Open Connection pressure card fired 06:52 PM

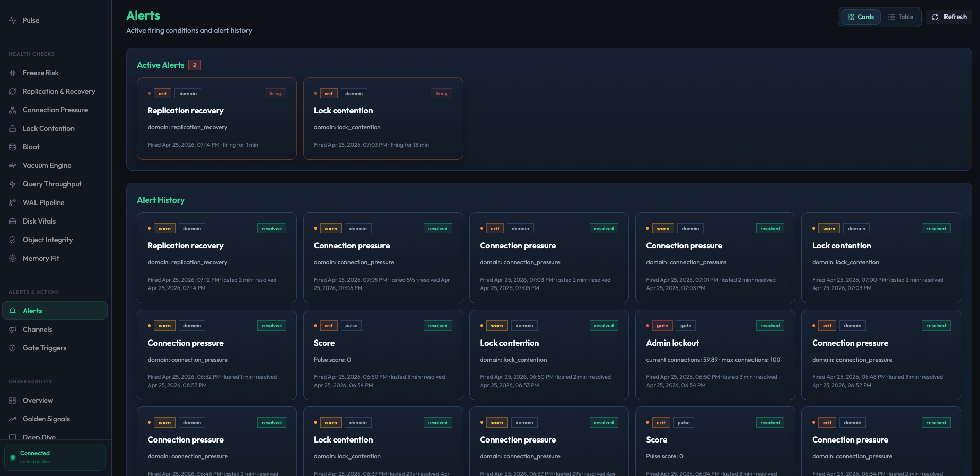point(217,355)
